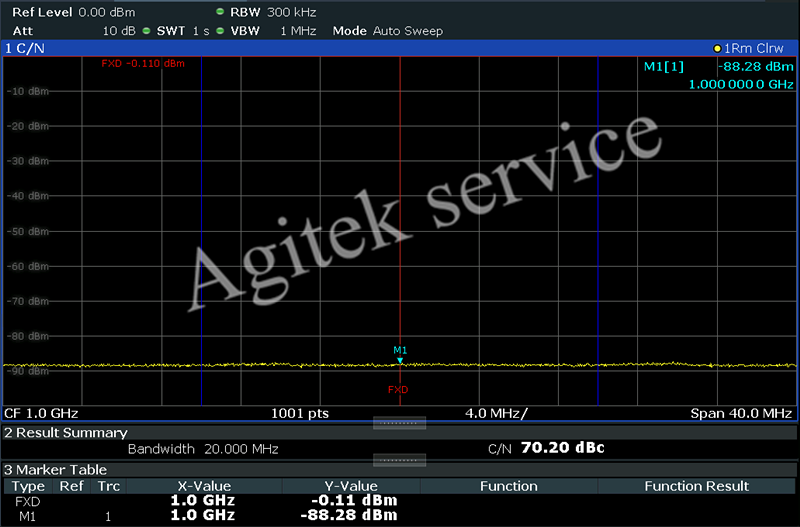The image size is (800, 527).
Task: Click the FXD row 1.0 GHz X-Value
Action: coord(203,500)
